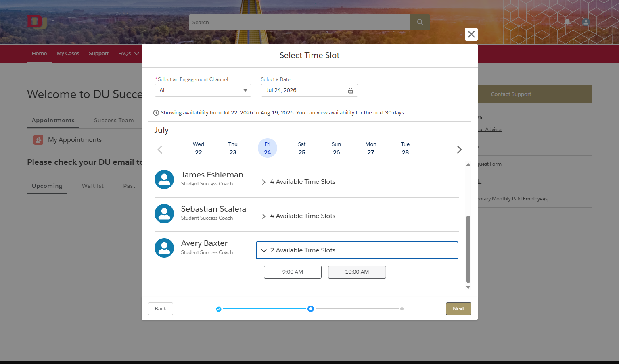This screenshot has width=619, height=364.
Task: Open the user profile icon
Action: (586, 22)
